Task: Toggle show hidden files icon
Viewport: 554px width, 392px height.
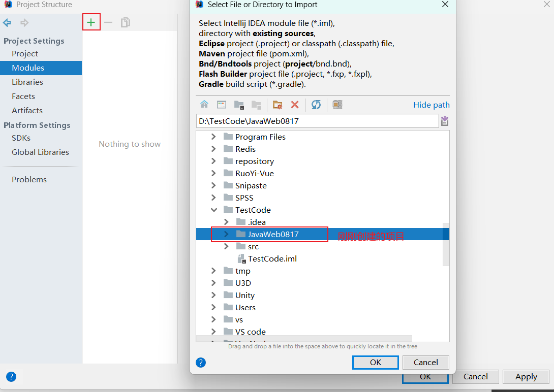Action: coord(337,105)
